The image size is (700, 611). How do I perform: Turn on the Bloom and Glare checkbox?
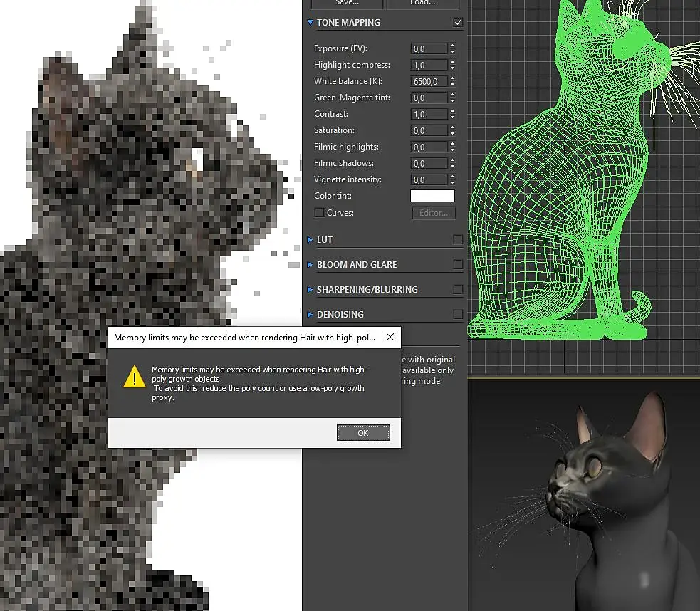[458, 265]
